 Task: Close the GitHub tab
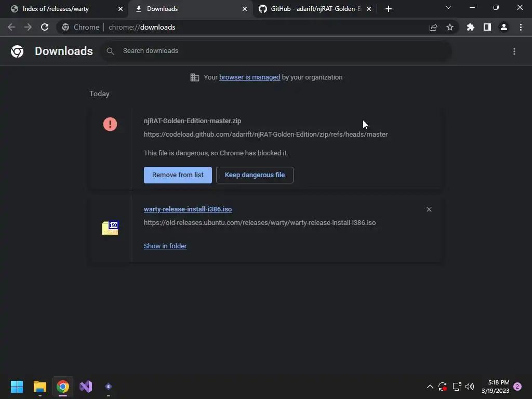pos(369,9)
